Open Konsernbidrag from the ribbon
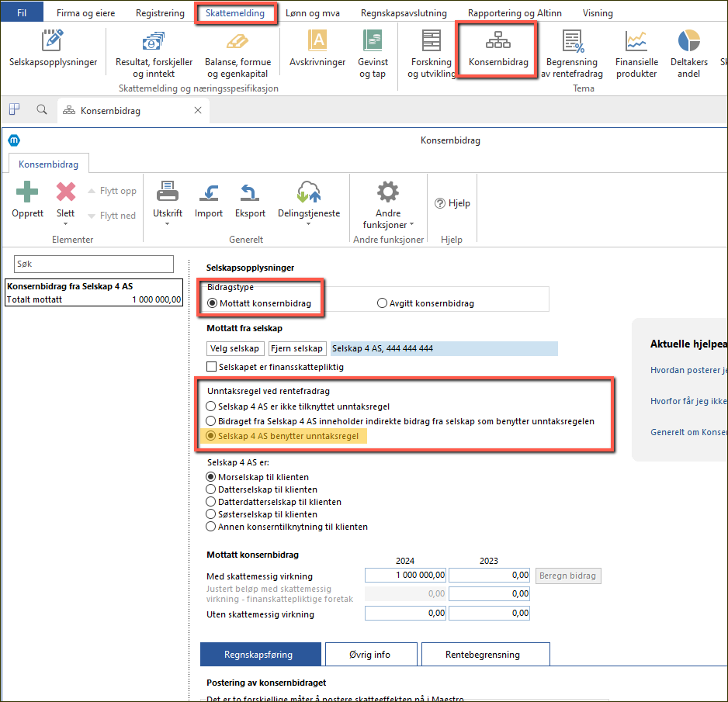 tap(498, 48)
